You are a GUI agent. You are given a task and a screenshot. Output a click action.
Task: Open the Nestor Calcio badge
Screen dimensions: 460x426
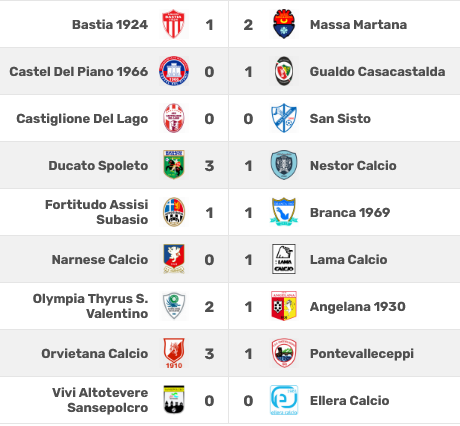pos(284,165)
